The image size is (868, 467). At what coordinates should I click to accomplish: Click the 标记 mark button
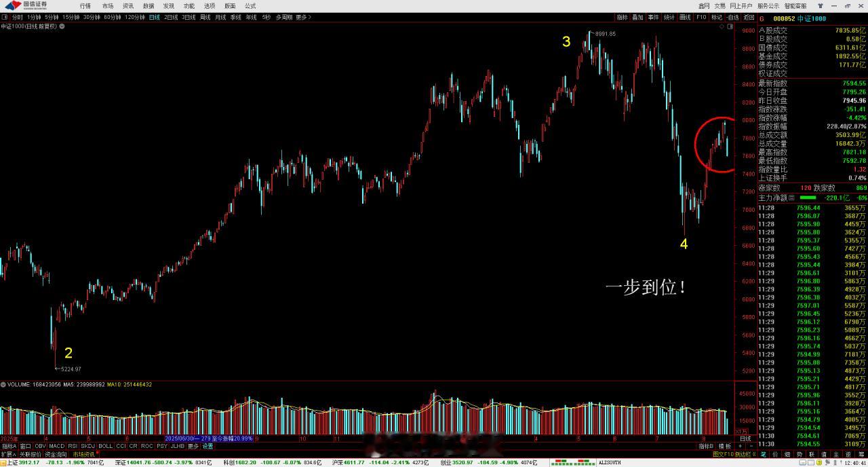click(717, 17)
